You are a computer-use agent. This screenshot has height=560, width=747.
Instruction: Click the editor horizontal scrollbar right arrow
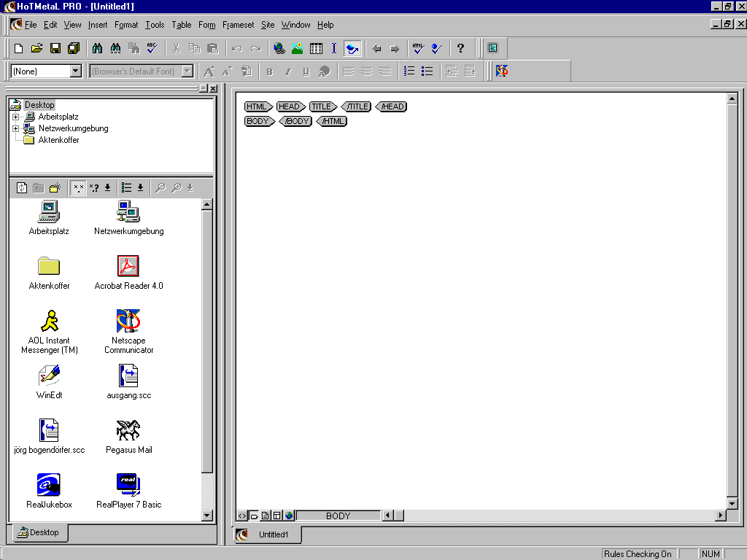tap(720, 516)
